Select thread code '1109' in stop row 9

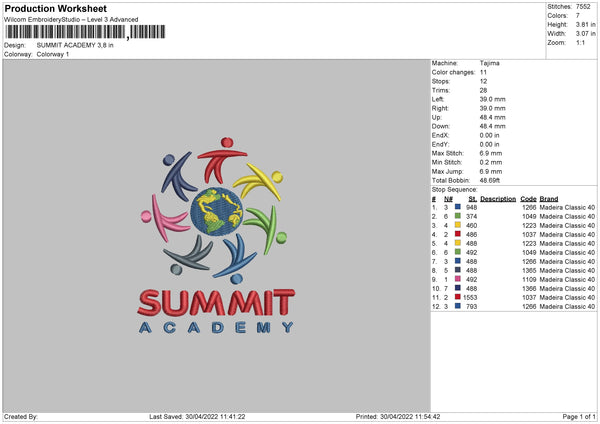tap(529, 280)
